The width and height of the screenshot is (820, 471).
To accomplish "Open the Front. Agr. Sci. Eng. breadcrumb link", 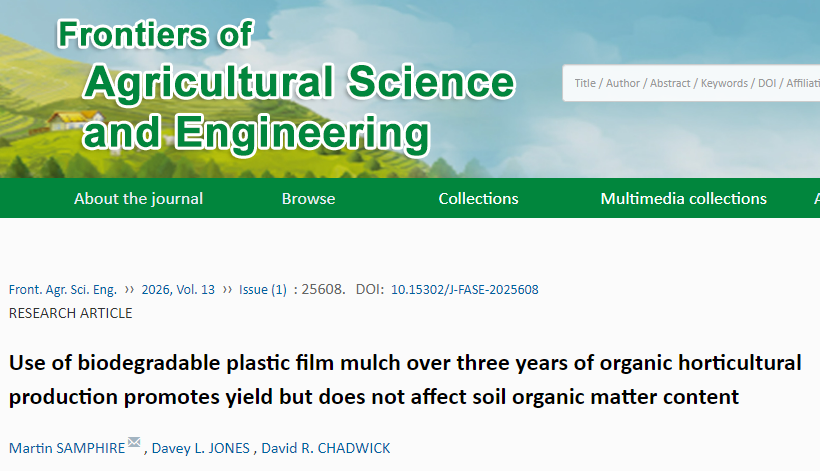I will [x=63, y=290].
